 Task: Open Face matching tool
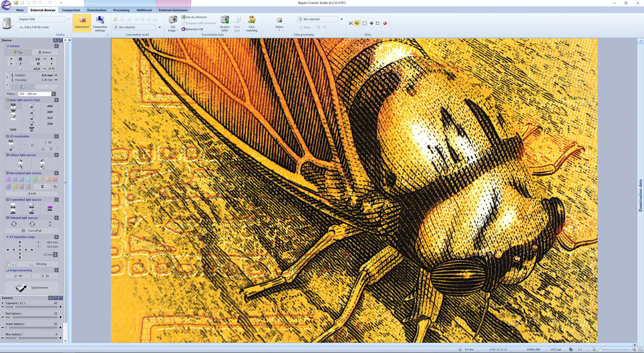point(251,24)
